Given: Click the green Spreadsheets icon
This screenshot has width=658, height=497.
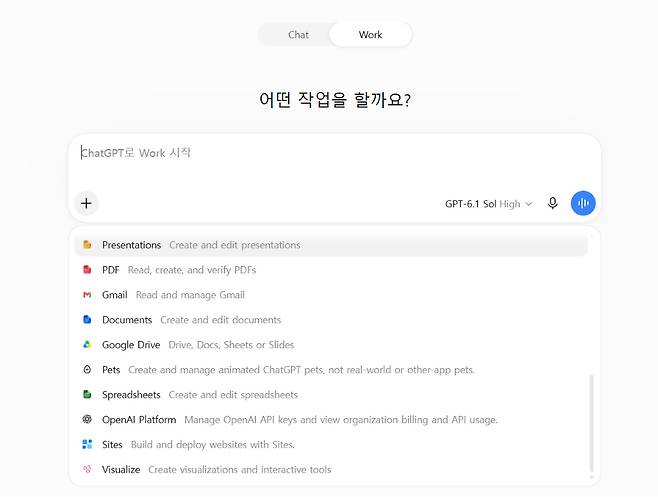Looking at the screenshot, I should click(87, 394).
